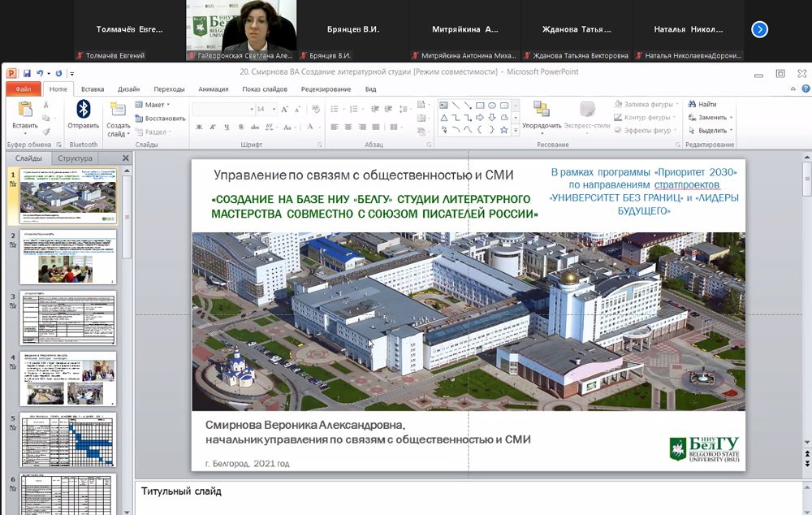
Task: Click the Undo arrow icon
Action: (x=39, y=73)
